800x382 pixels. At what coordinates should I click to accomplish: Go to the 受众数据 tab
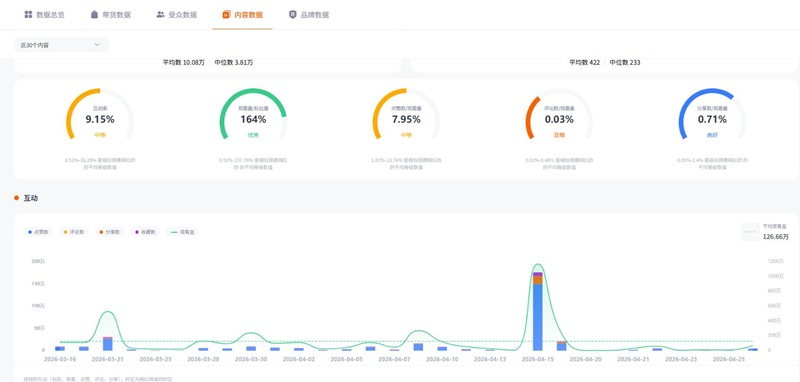(177, 15)
